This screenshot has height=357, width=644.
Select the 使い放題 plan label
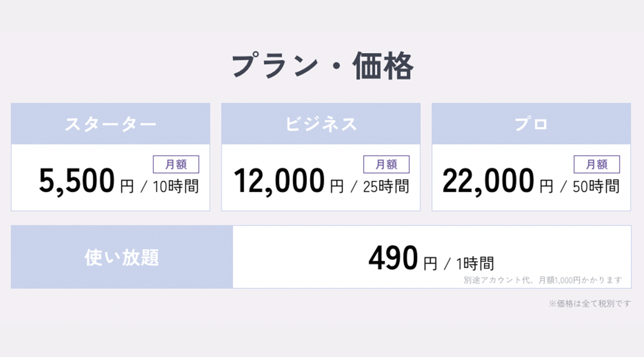pos(122,258)
